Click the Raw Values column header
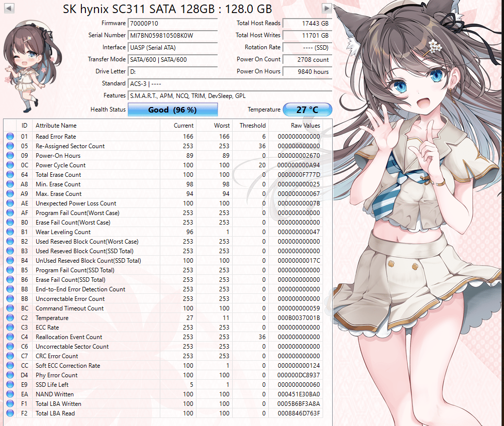Image resolution: width=504 pixels, height=426 pixels. pos(295,125)
